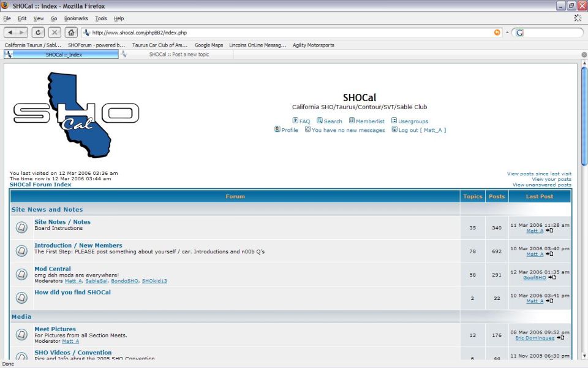This screenshot has height=368, width=588.
Task: Click the Profile icon
Action: click(x=277, y=129)
